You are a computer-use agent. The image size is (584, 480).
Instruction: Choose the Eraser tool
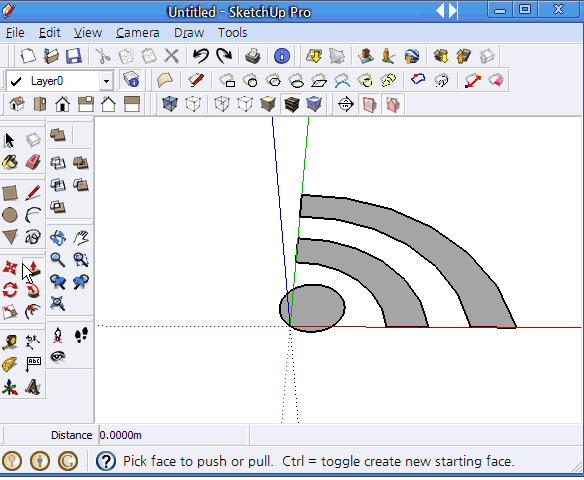[x=33, y=162]
